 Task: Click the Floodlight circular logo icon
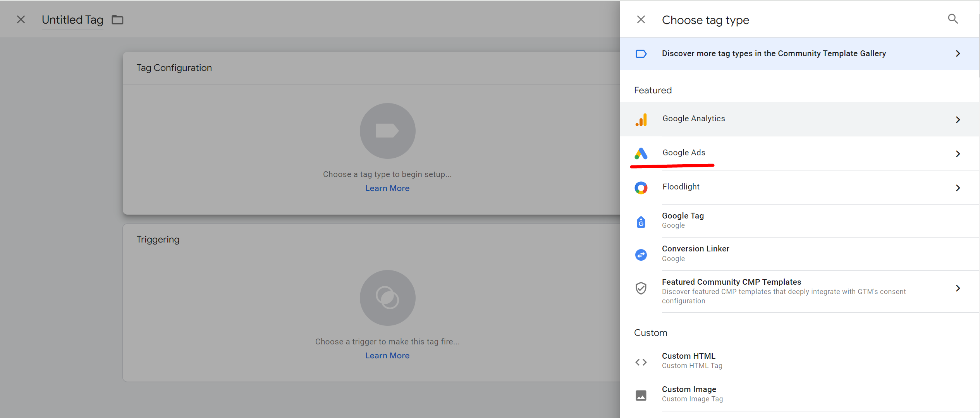(641, 188)
